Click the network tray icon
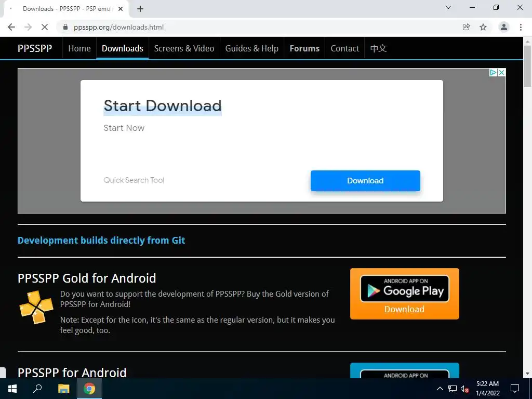The image size is (532, 399). 453,389
